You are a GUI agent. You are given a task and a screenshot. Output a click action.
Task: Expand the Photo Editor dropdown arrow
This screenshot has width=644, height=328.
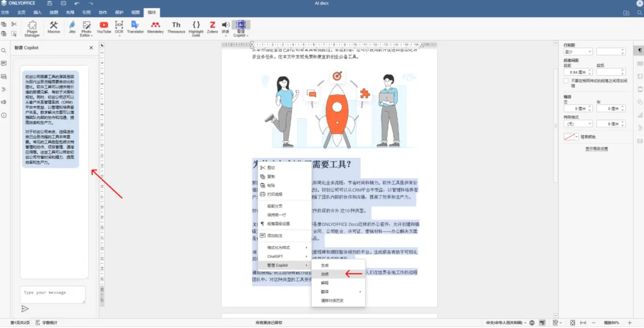click(x=92, y=36)
